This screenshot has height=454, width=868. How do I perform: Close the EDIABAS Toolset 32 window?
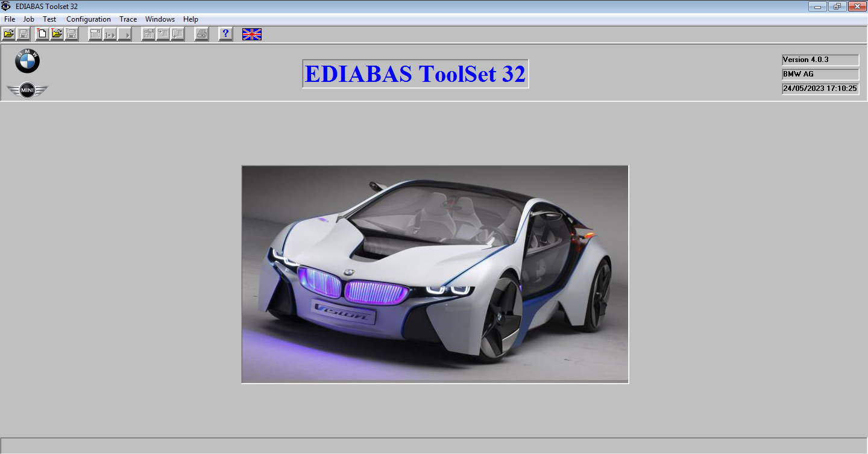pyautogui.click(x=857, y=6)
